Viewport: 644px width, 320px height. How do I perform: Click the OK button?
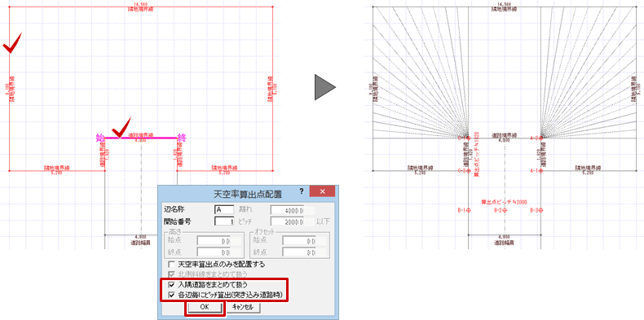tap(204, 306)
